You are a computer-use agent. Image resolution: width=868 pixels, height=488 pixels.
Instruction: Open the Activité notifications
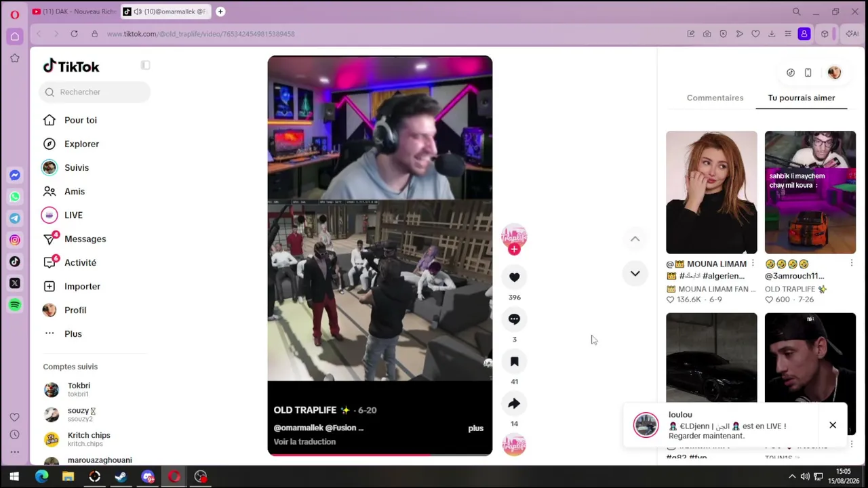point(80,262)
